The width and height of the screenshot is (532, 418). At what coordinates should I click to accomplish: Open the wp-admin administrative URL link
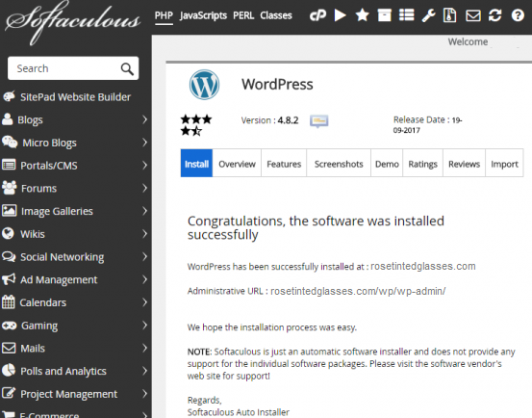358,291
